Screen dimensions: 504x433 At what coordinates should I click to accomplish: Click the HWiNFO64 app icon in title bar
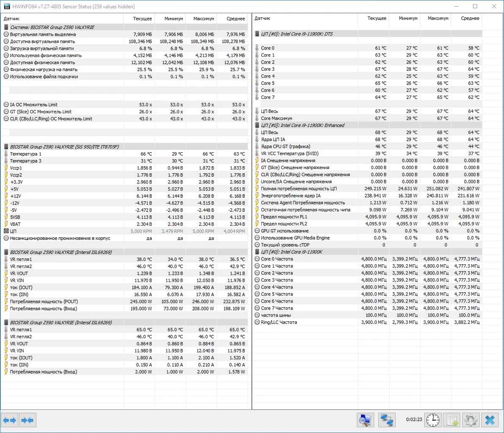click(6, 6)
